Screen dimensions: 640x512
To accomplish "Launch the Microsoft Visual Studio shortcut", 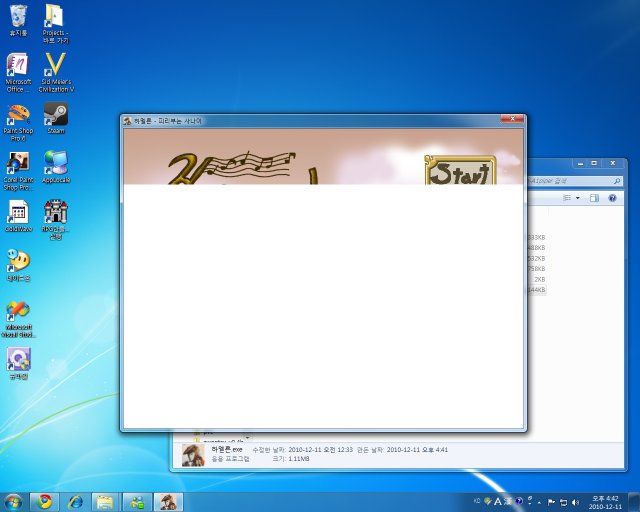I will [18, 319].
